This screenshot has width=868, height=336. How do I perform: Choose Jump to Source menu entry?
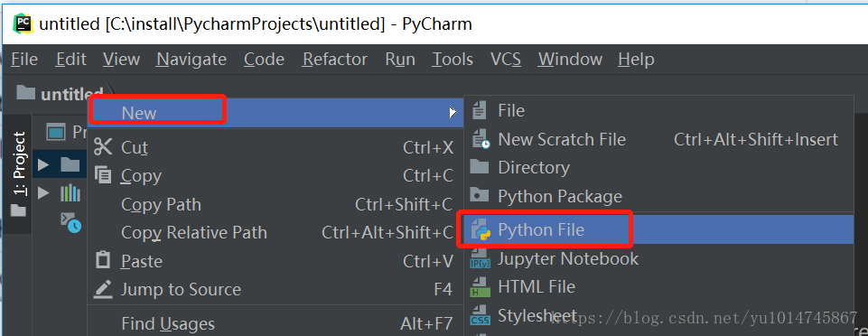[275, 290]
